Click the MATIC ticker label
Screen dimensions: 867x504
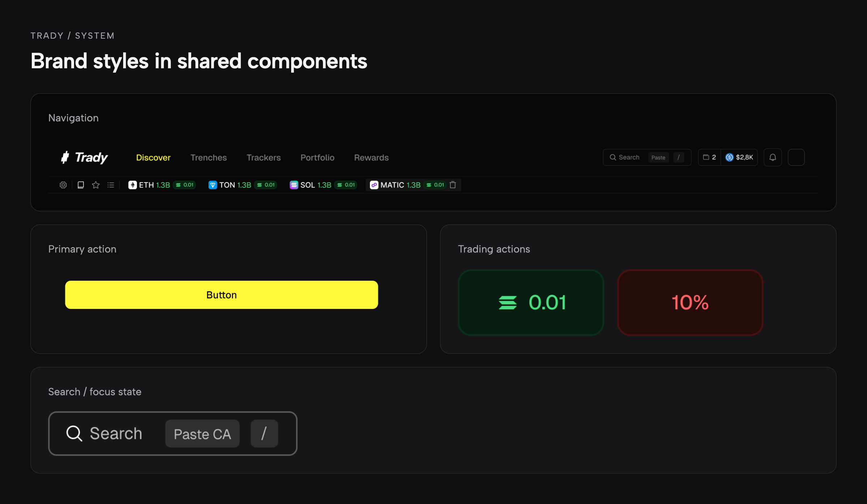click(x=392, y=185)
